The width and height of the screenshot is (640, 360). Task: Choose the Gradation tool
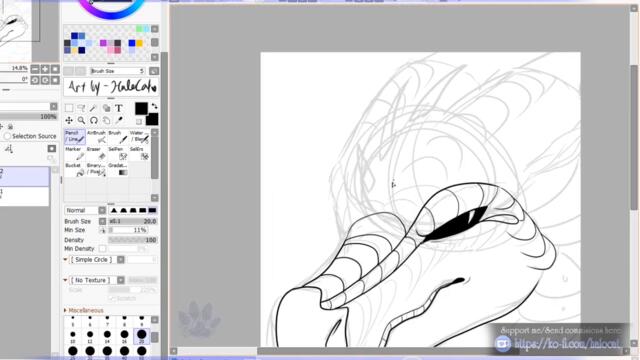point(118,170)
